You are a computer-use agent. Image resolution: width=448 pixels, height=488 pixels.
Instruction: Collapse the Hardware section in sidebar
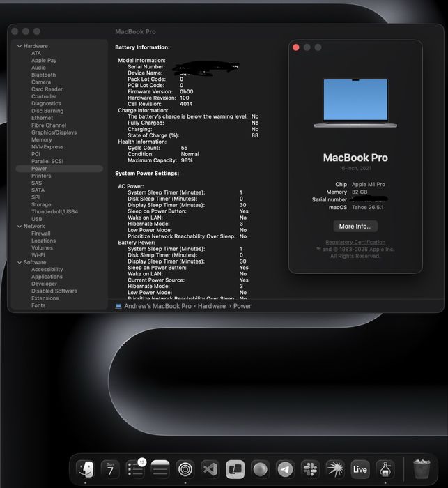click(20, 46)
